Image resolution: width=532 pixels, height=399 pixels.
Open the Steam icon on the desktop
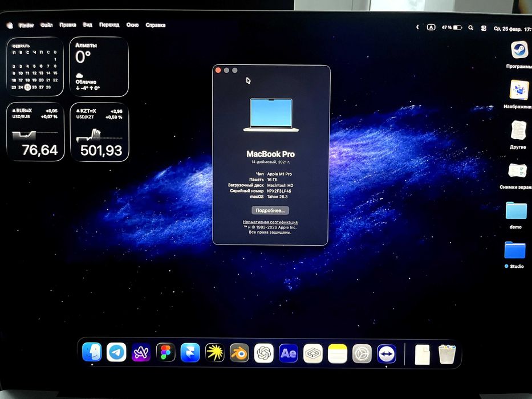pos(519,50)
